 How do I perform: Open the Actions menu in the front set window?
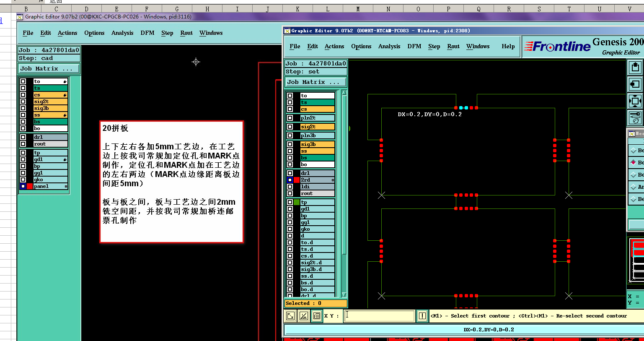coord(334,46)
